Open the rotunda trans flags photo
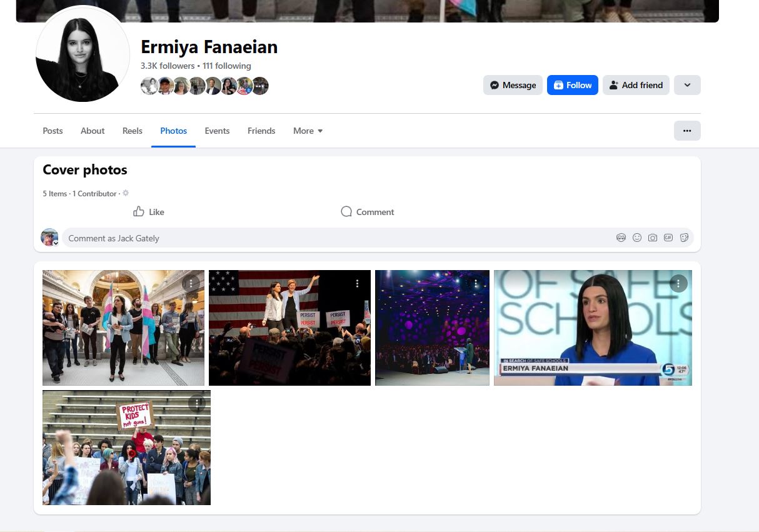759x532 pixels. (x=123, y=328)
